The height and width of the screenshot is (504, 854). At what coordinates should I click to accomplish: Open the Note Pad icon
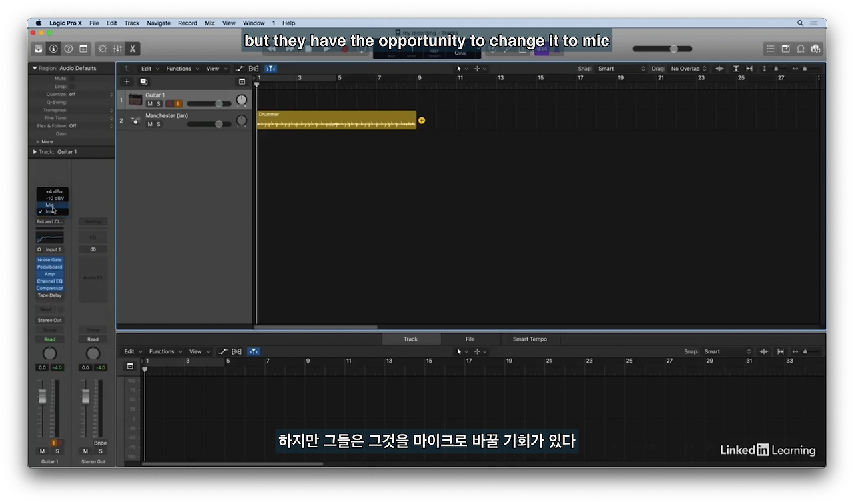pos(785,49)
